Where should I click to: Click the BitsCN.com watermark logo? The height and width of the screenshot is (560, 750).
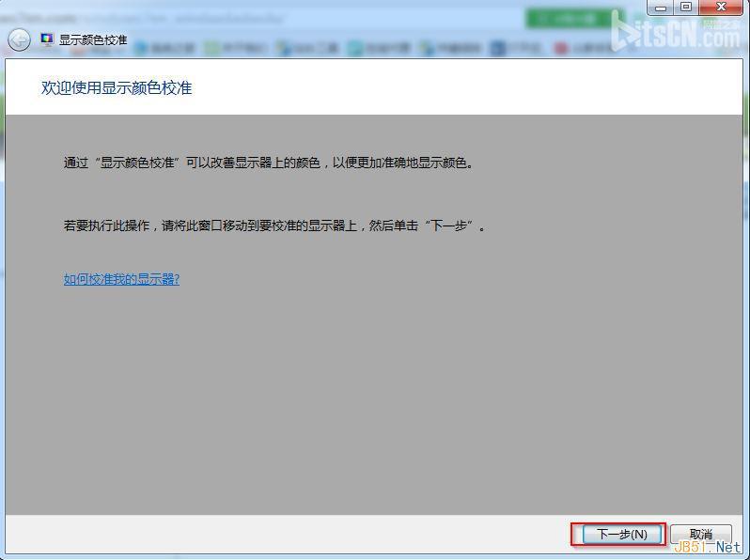click(x=675, y=34)
